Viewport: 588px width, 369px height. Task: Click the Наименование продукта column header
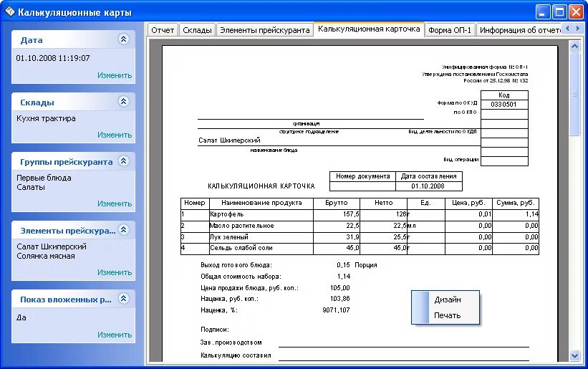[x=261, y=203]
